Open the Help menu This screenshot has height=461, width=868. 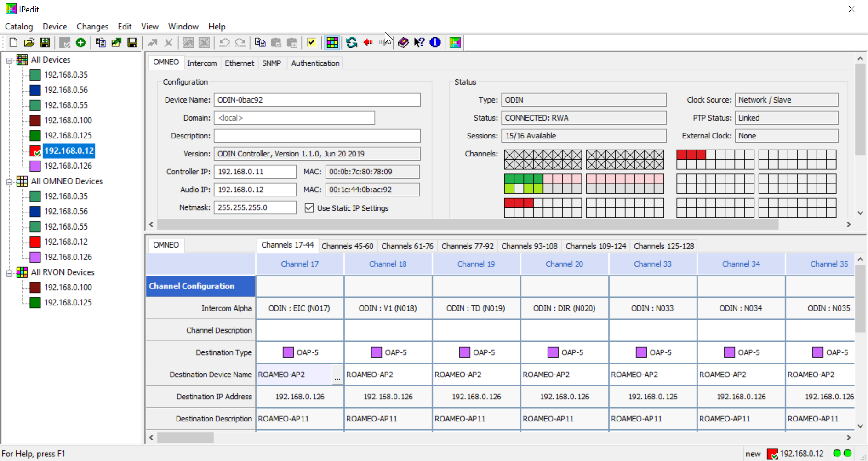pos(217,27)
